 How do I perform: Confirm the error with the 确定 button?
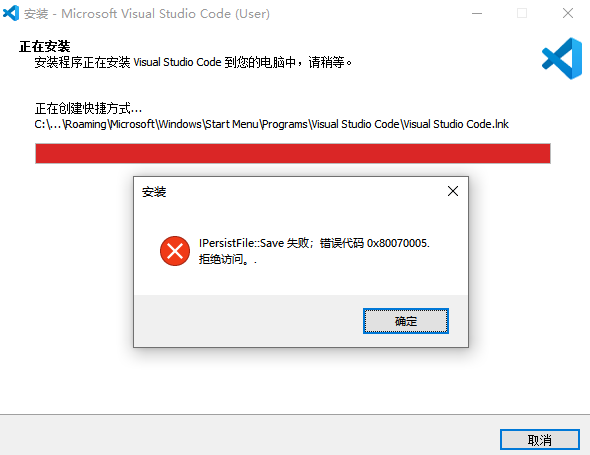(406, 321)
